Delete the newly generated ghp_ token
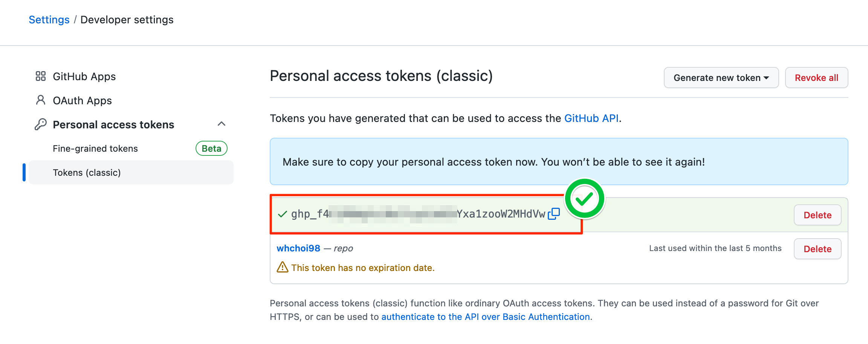Image resolution: width=868 pixels, height=344 pixels. point(818,215)
